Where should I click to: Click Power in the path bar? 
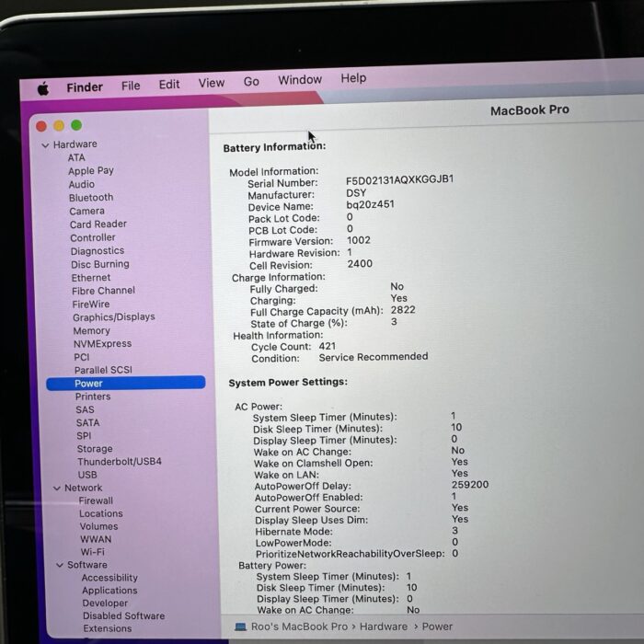pyautogui.click(x=437, y=627)
